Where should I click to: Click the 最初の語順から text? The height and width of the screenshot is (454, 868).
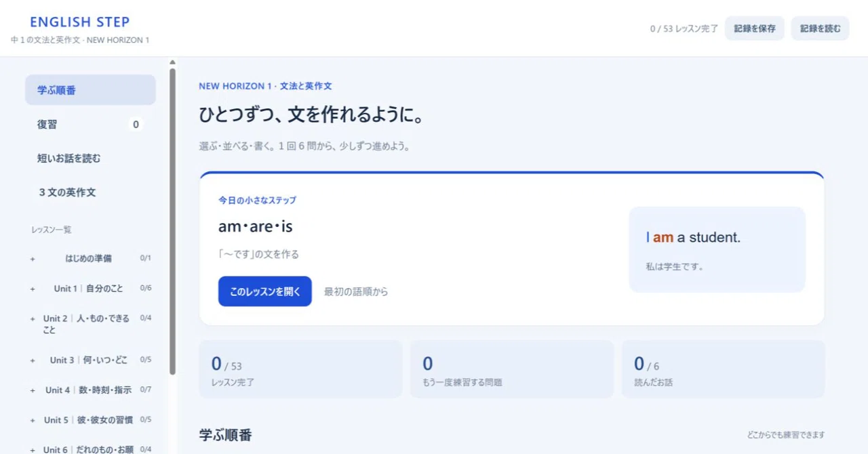pyautogui.click(x=356, y=292)
